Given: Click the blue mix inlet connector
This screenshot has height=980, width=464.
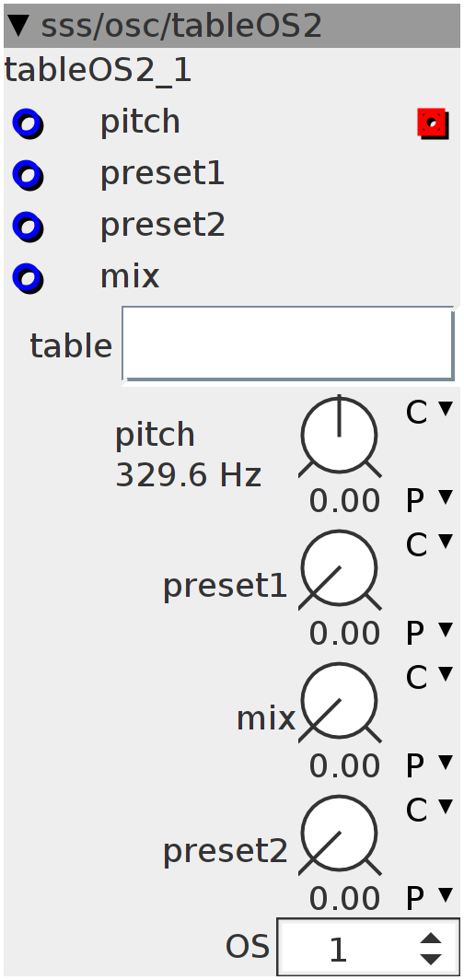Looking at the screenshot, I should click(29, 277).
